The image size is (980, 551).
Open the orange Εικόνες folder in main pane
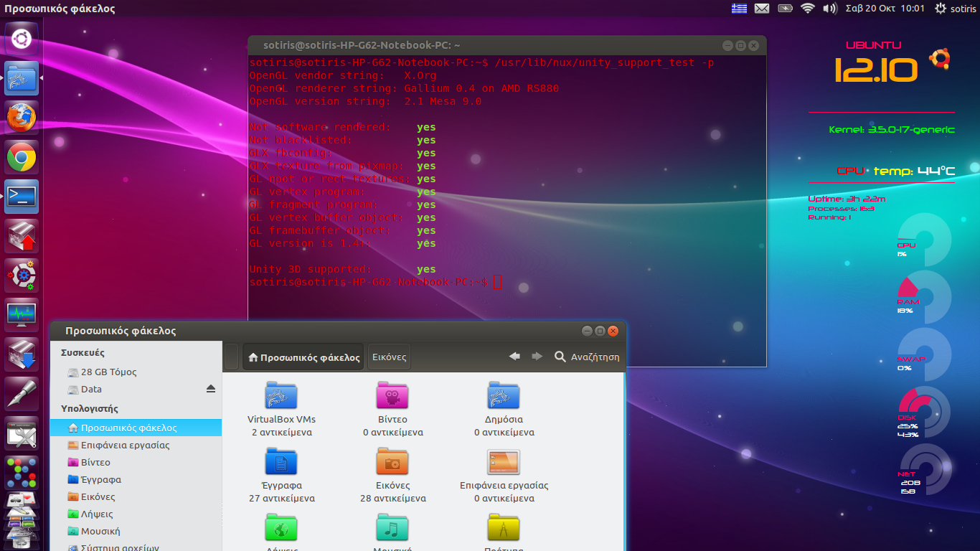[392, 461]
